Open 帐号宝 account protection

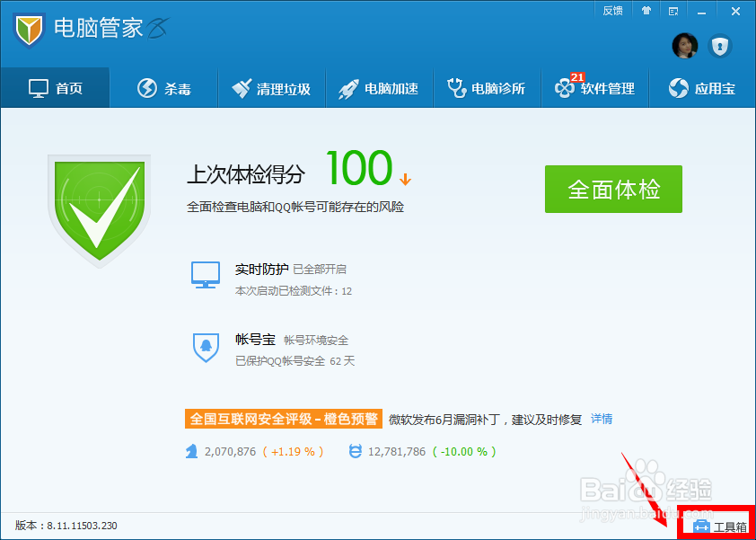256,340
